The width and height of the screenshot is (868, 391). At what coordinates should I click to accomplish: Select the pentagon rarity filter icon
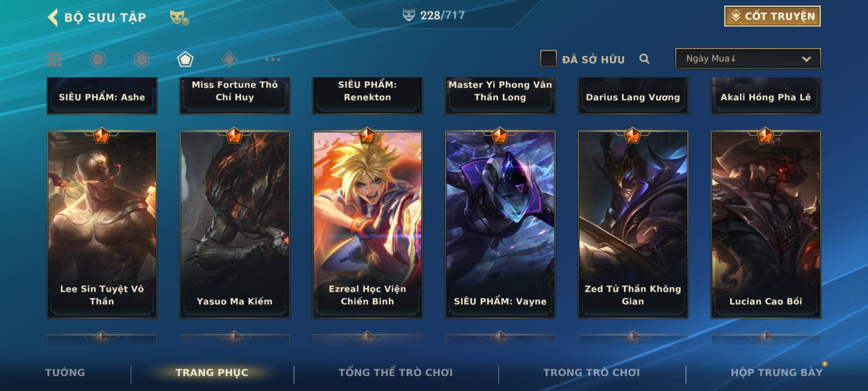(185, 59)
